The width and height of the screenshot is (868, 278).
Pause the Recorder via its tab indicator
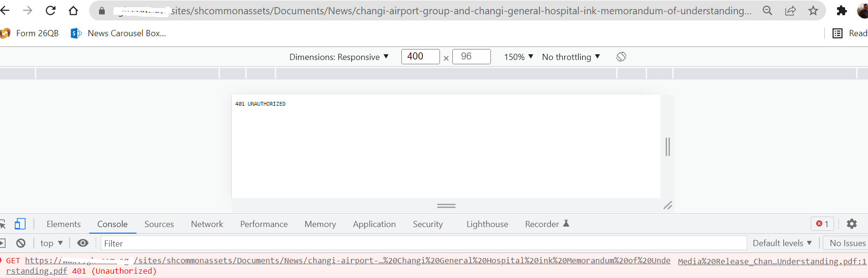(566, 224)
